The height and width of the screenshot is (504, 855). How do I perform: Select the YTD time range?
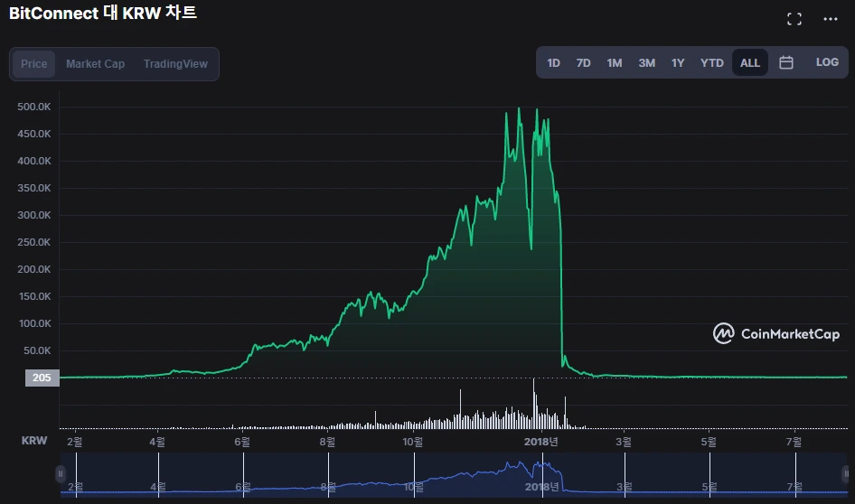point(711,62)
